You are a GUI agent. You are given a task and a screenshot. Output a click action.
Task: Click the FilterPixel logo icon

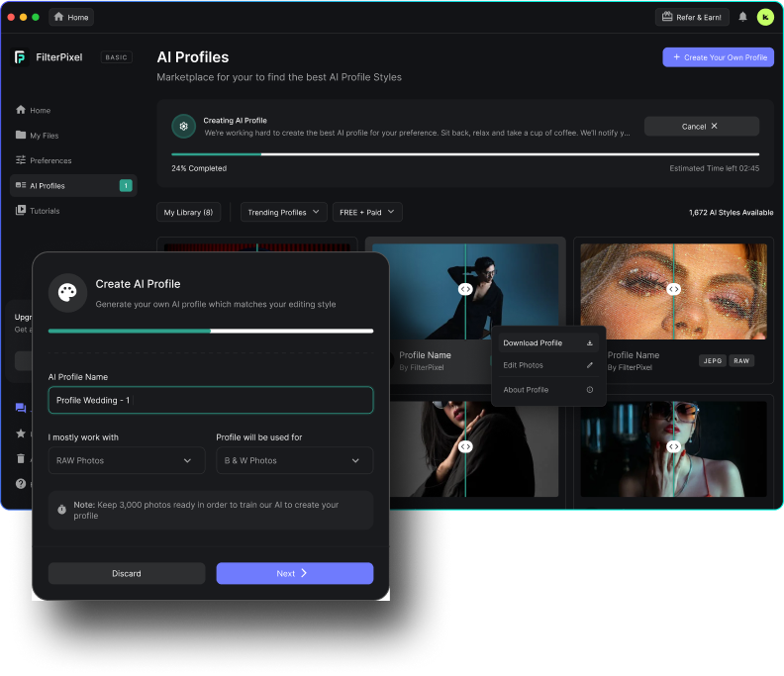pos(20,57)
